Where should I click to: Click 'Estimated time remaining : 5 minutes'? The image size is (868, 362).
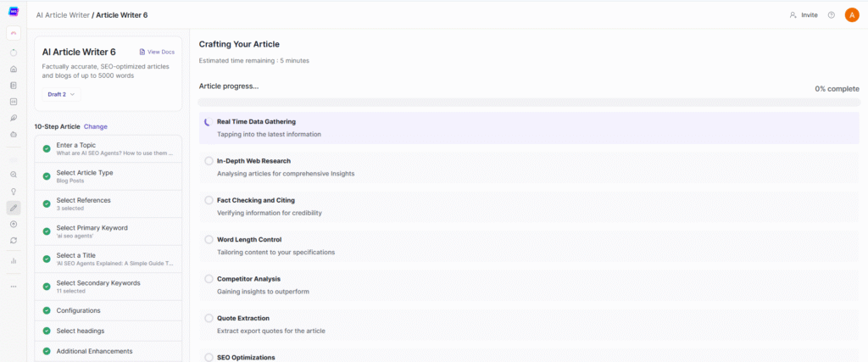pyautogui.click(x=254, y=61)
